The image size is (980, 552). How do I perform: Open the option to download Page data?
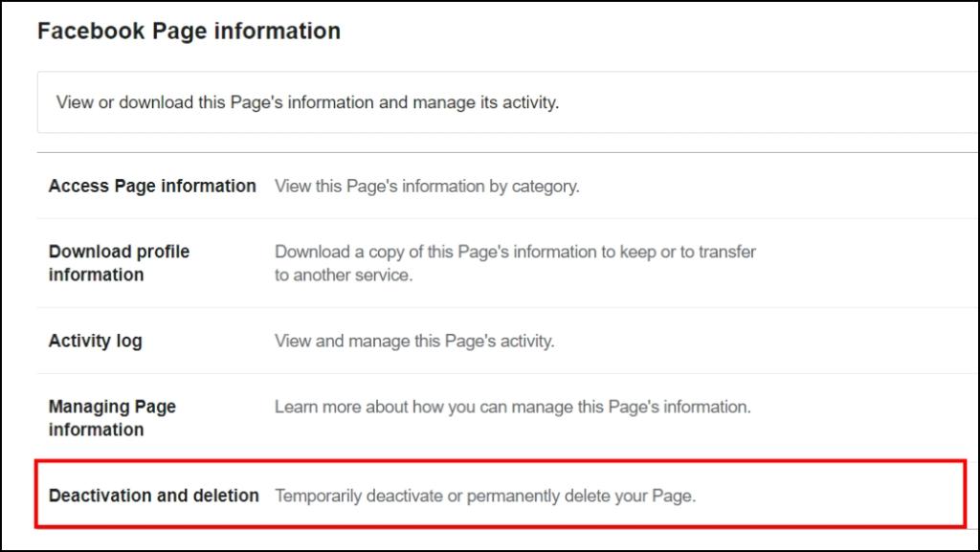click(x=119, y=265)
